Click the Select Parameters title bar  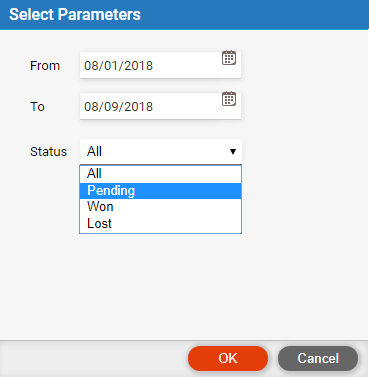184,15
